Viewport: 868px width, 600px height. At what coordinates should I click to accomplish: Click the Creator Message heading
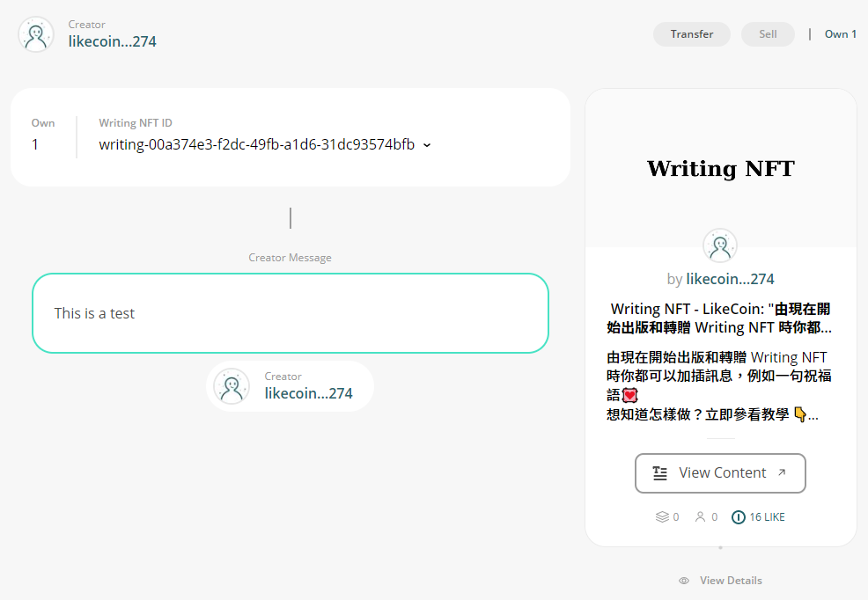[291, 258]
